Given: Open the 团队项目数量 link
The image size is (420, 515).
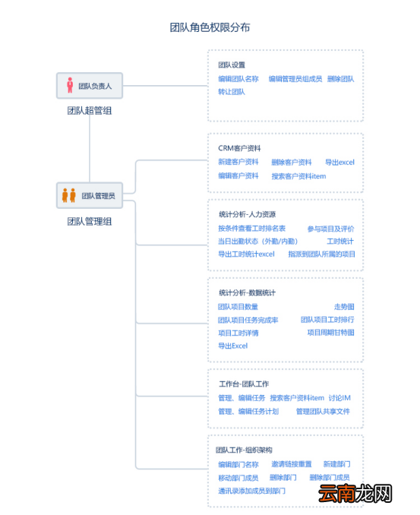Looking at the screenshot, I should pyautogui.click(x=238, y=307).
